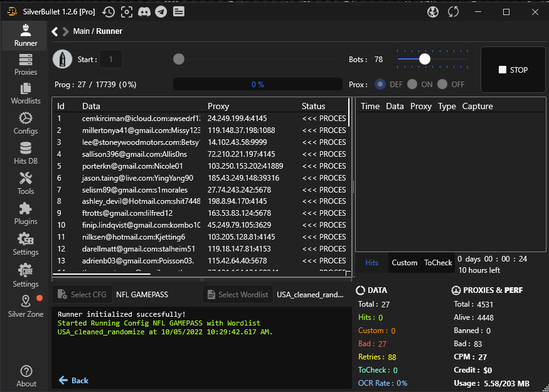Open the Proxies section in the sidebar
The height and width of the screenshot is (392, 549).
coord(26,65)
